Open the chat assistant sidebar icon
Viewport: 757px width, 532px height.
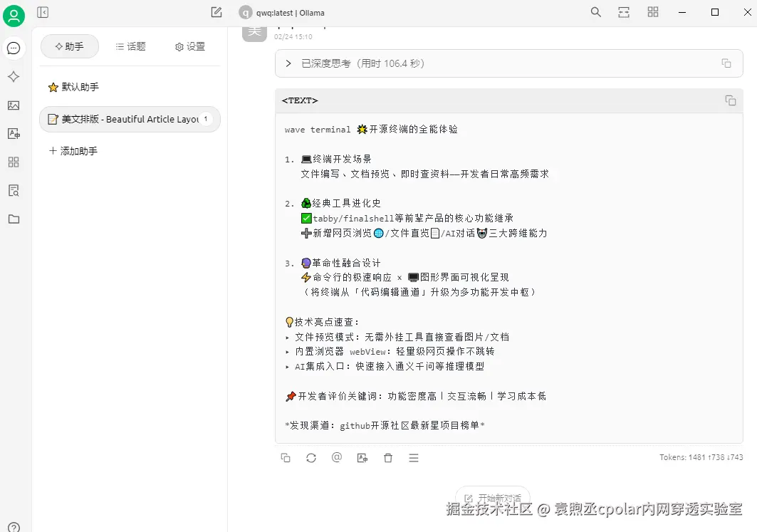tap(14, 48)
